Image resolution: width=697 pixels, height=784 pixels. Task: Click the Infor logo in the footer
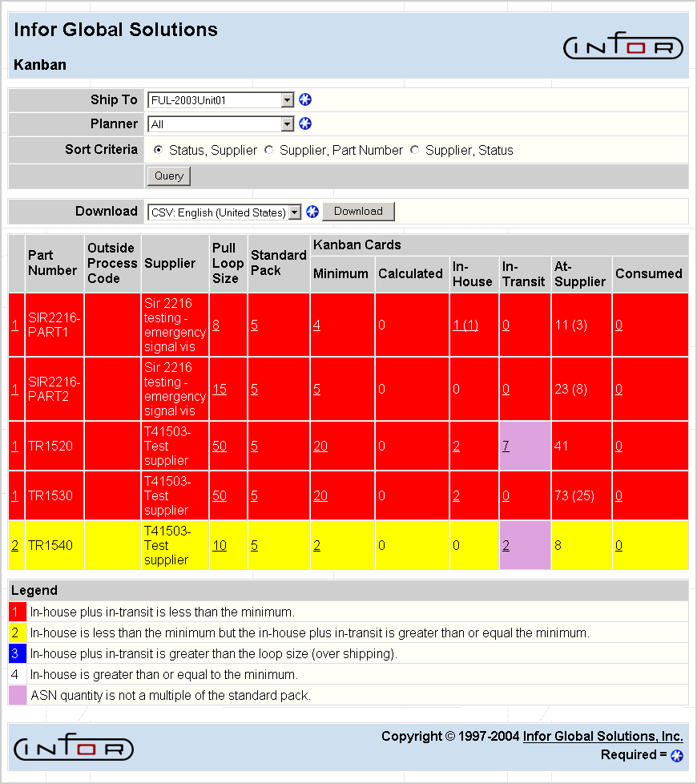coord(74,748)
